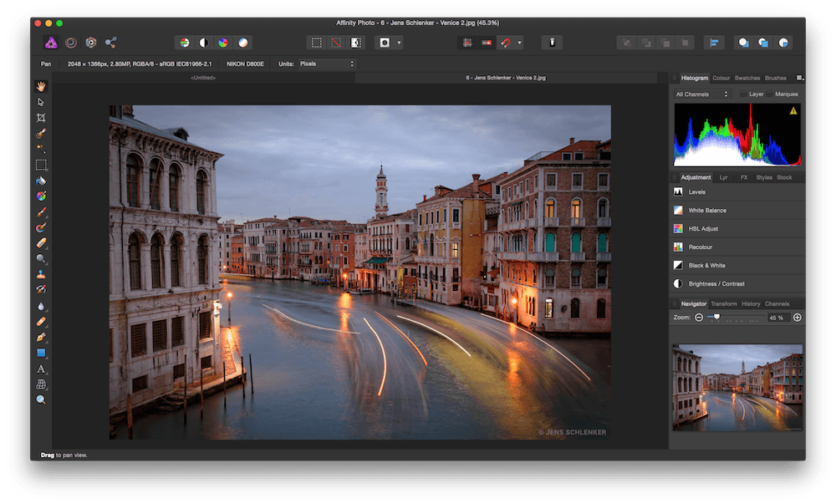Add a Levels adjustment
This screenshot has width=836, height=504.
pos(737,191)
